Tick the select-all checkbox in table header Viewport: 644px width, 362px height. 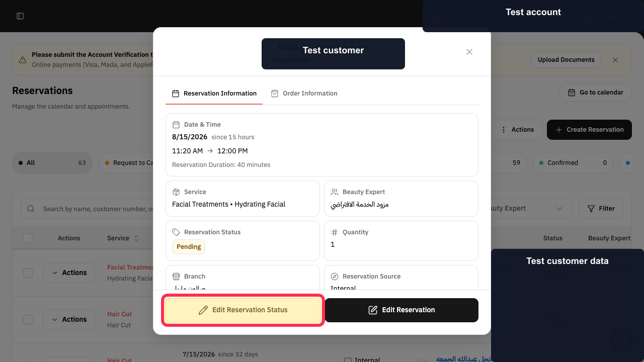point(28,238)
